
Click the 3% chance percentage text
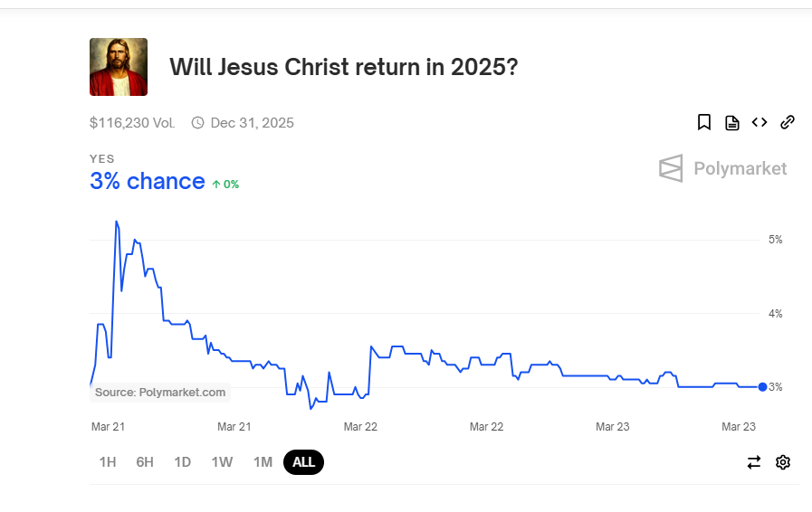click(x=148, y=181)
